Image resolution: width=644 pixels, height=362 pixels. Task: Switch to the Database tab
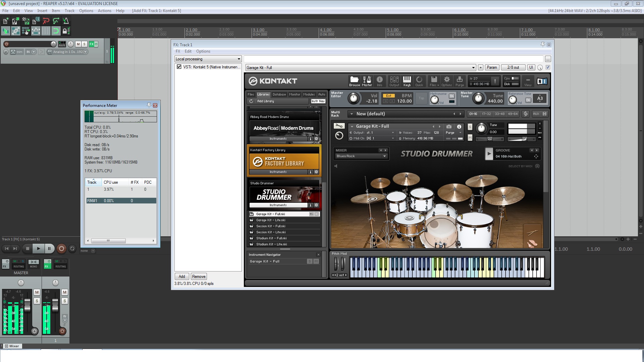point(279,95)
